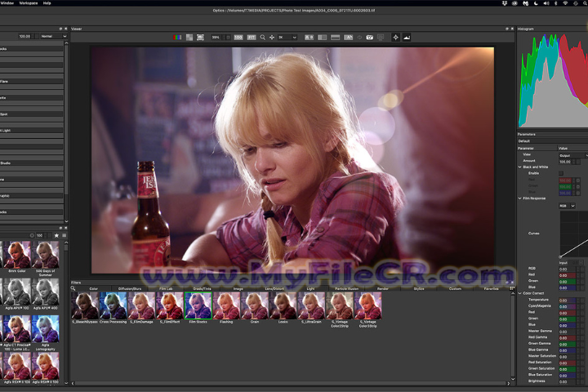The width and height of the screenshot is (588, 392).
Task: Collapse the Black and White parameter group
Action: click(x=520, y=167)
